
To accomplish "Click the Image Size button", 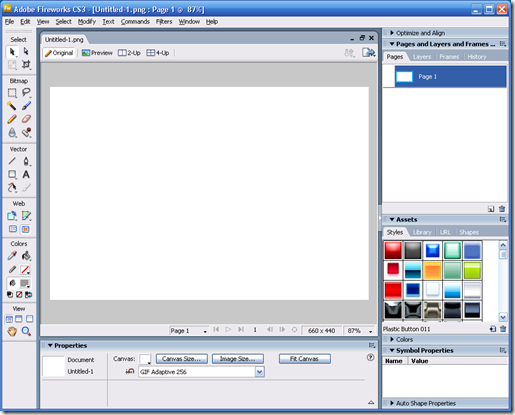I will pyautogui.click(x=238, y=359).
